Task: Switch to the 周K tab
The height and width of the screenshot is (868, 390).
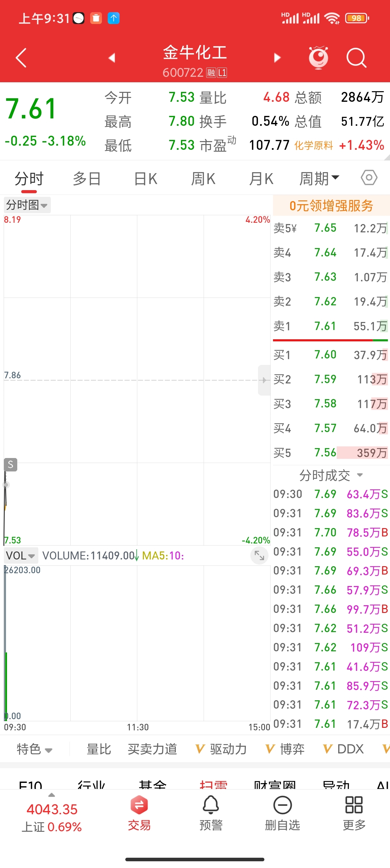Action: pyautogui.click(x=203, y=178)
